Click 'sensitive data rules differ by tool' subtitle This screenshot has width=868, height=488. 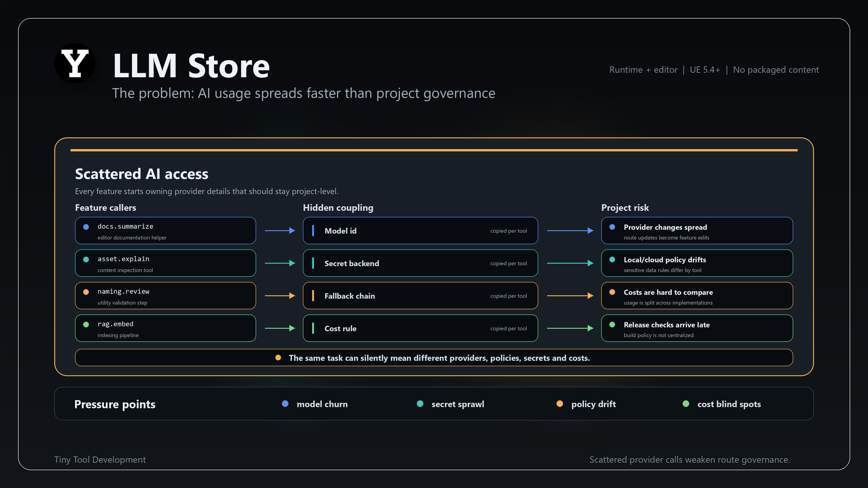tap(663, 270)
